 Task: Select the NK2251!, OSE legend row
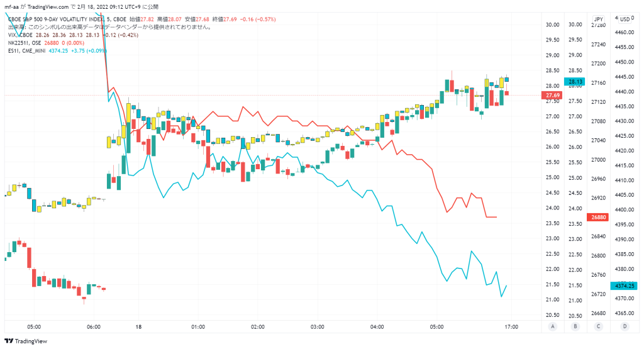click(x=46, y=43)
